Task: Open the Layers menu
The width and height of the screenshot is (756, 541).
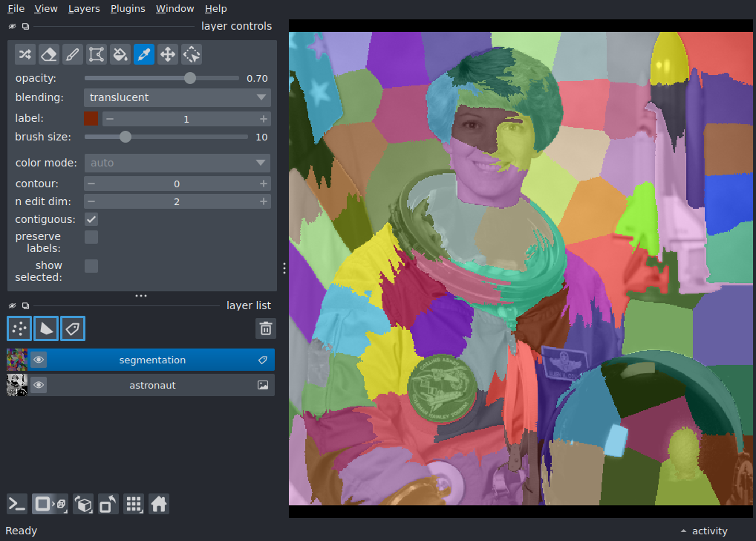Action: [x=84, y=9]
